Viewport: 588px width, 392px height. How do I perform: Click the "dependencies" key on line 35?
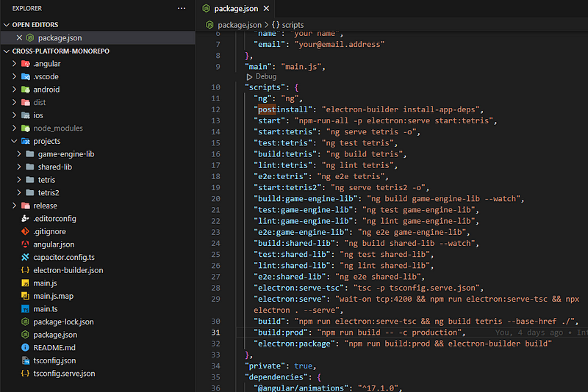pos(276,377)
